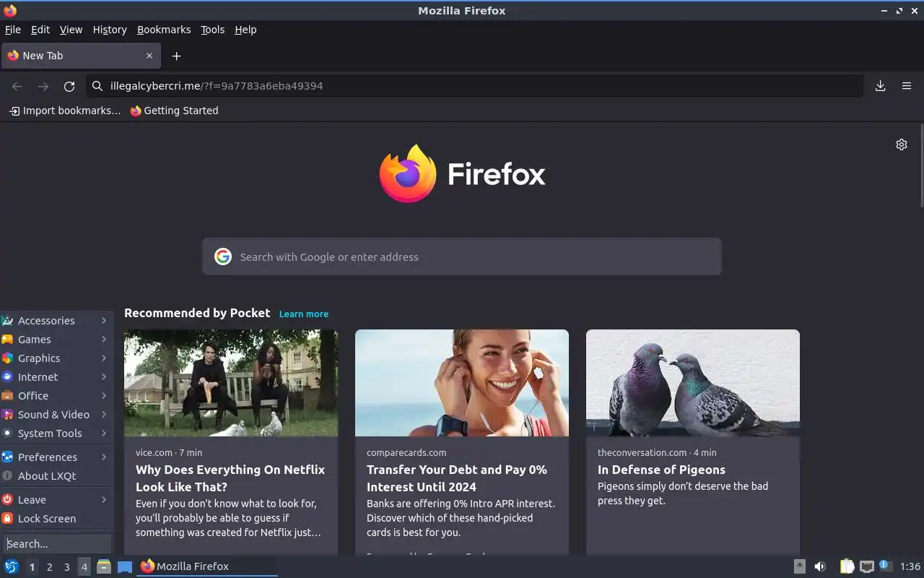Click the About LXQt info icon
Viewport: 924px width, 578px height.
pyautogui.click(x=7, y=476)
